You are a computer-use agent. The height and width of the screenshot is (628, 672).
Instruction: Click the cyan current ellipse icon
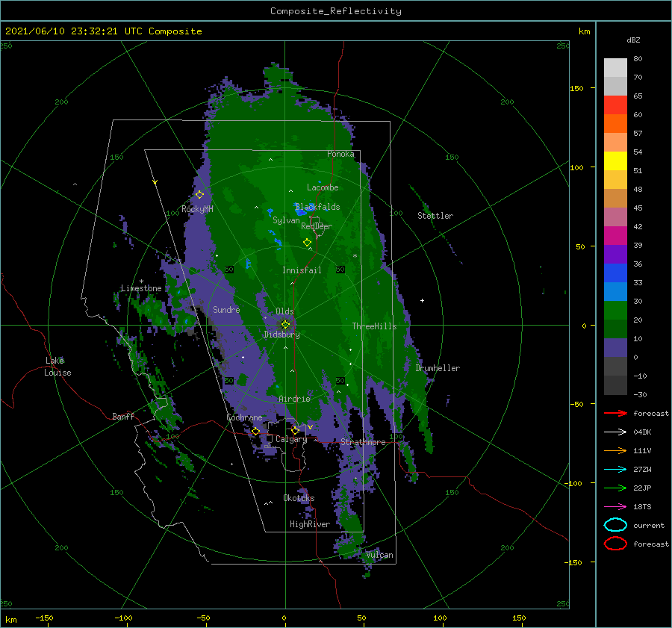(615, 525)
